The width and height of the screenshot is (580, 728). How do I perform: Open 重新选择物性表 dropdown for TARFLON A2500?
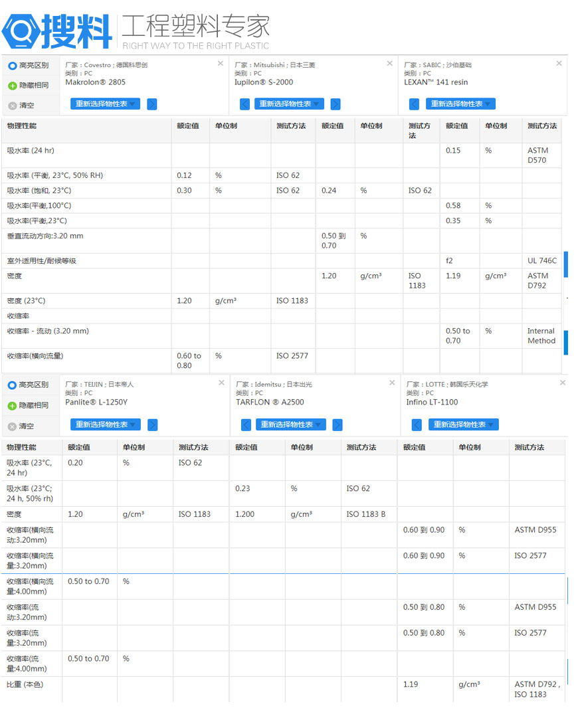click(x=291, y=425)
